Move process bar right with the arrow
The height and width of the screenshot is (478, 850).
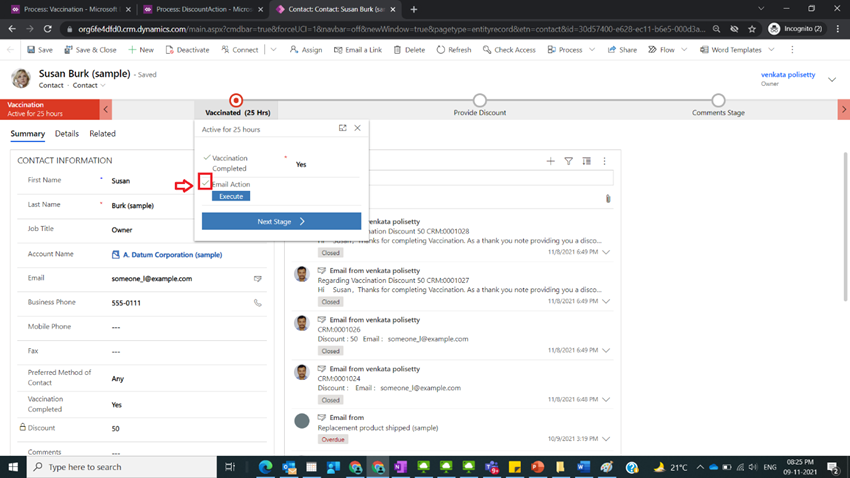point(843,109)
